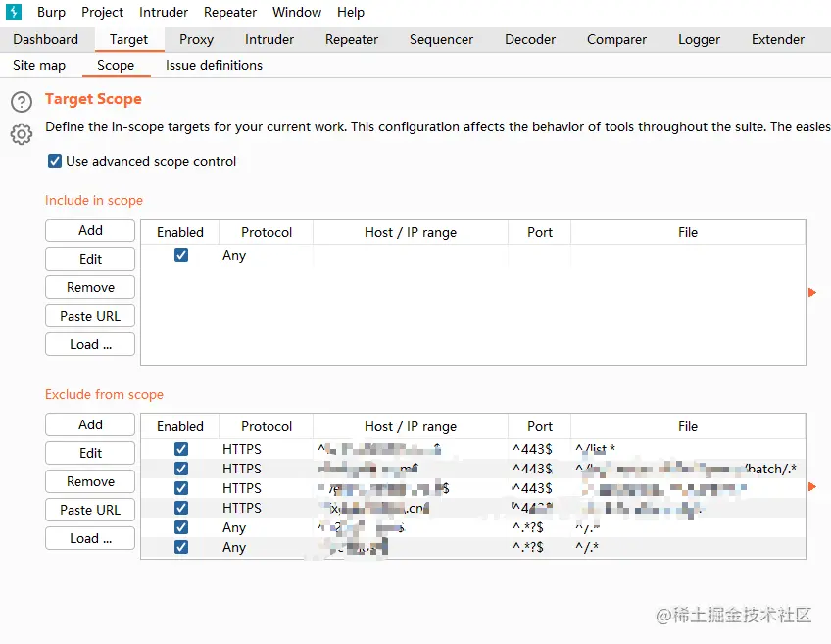Switch to the Decoder tab

pyautogui.click(x=530, y=40)
